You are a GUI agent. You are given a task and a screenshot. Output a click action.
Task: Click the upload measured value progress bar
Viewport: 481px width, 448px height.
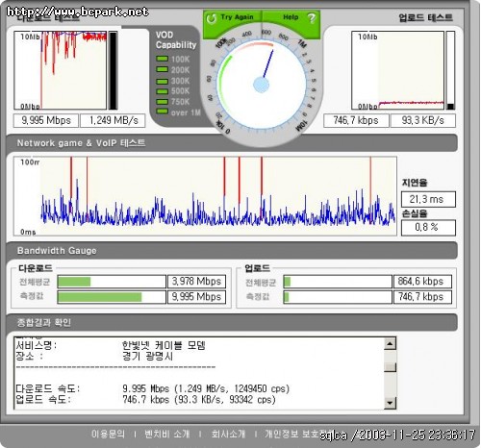[338, 297]
